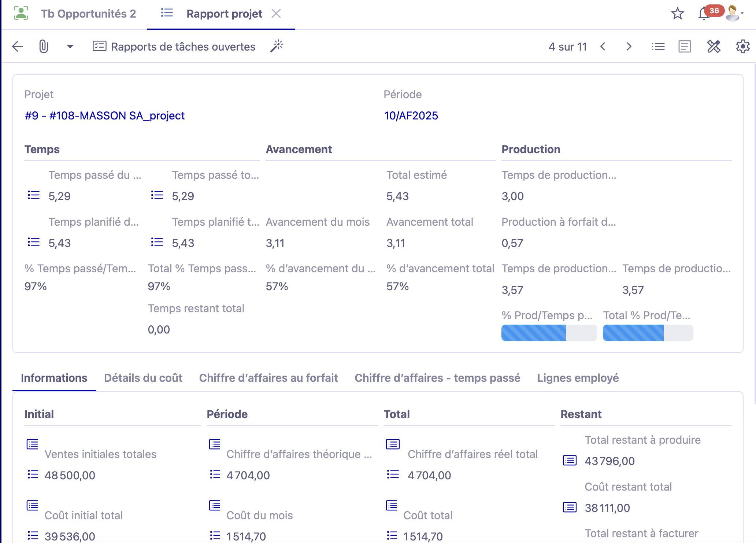
Task: Expand the toolbar dropdown caret
Action: pos(70,47)
